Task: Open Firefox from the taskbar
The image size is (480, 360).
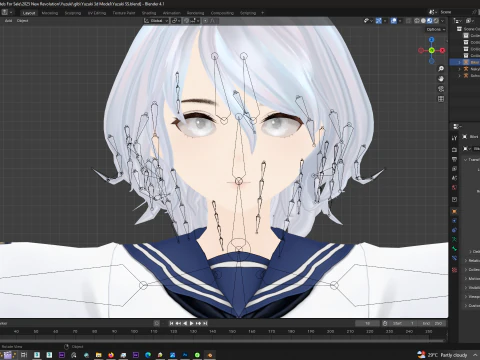Action: pyautogui.click(x=111, y=355)
